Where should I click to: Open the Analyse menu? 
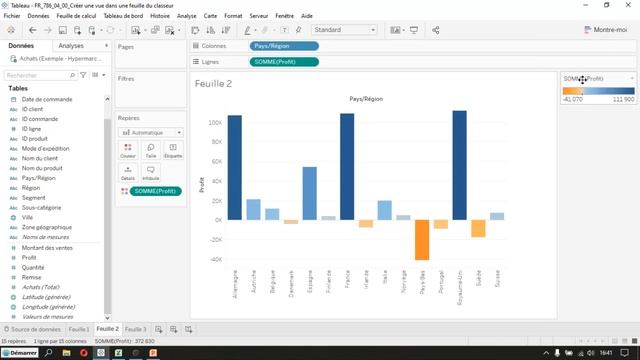(x=187, y=16)
